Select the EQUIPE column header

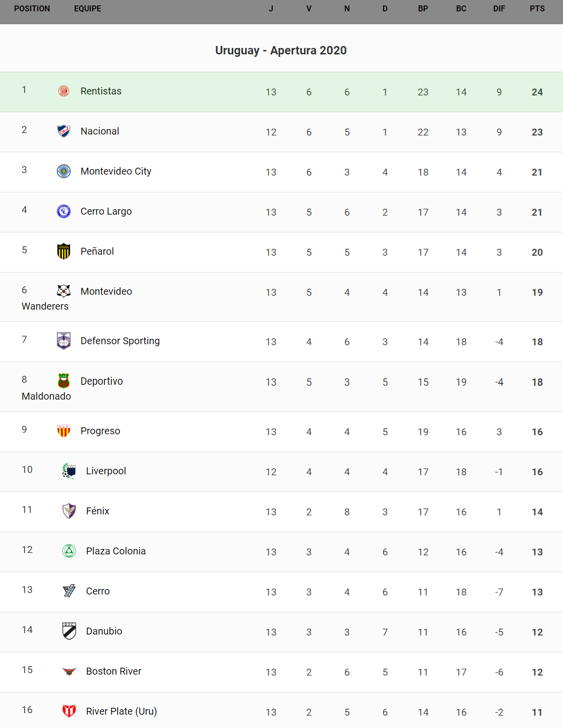(x=87, y=9)
